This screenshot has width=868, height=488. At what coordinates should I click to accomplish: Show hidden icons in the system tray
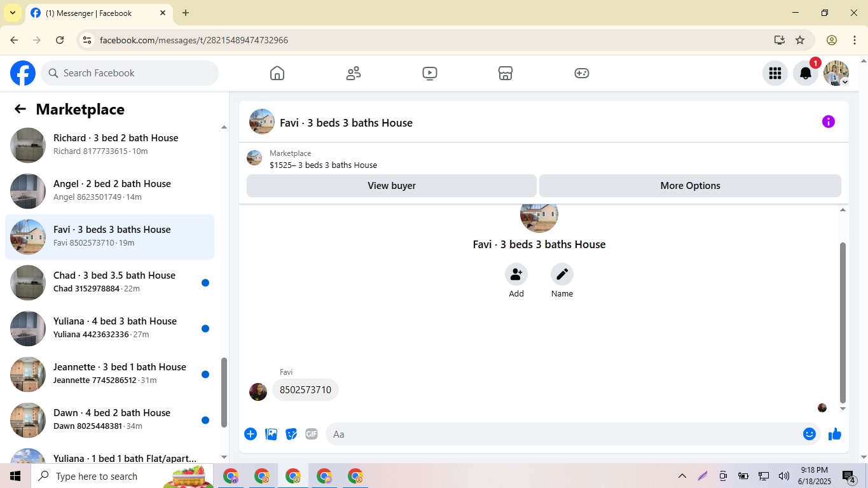pyautogui.click(x=682, y=476)
